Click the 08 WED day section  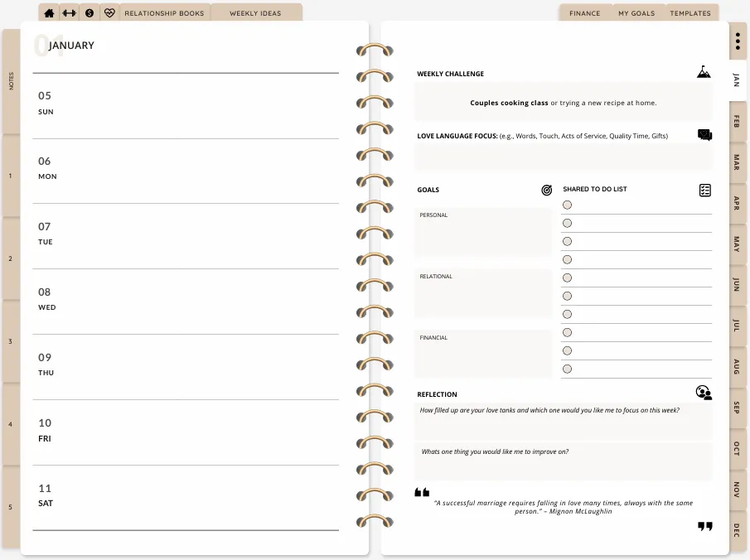tap(186, 302)
